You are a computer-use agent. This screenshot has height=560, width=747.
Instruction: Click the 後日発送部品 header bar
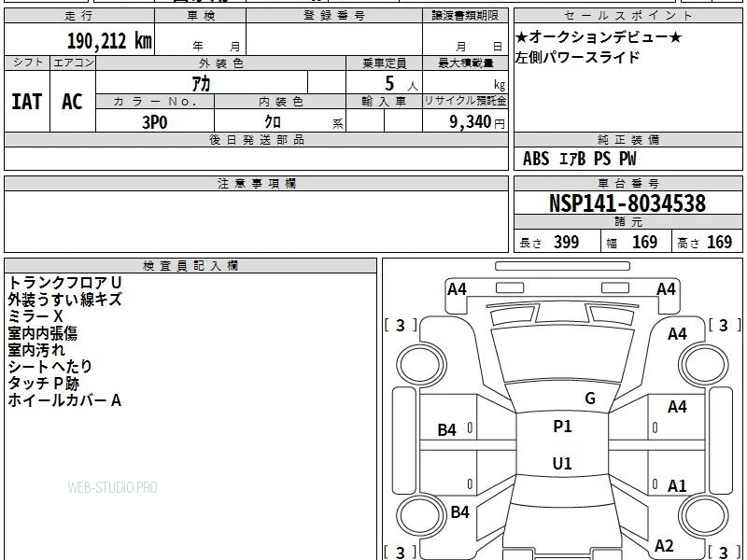[256, 139]
